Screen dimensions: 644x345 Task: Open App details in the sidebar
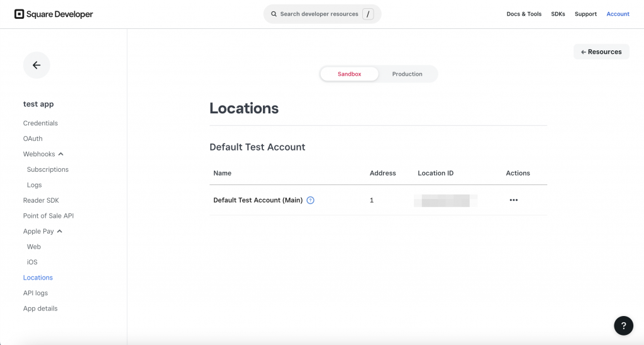coord(40,308)
